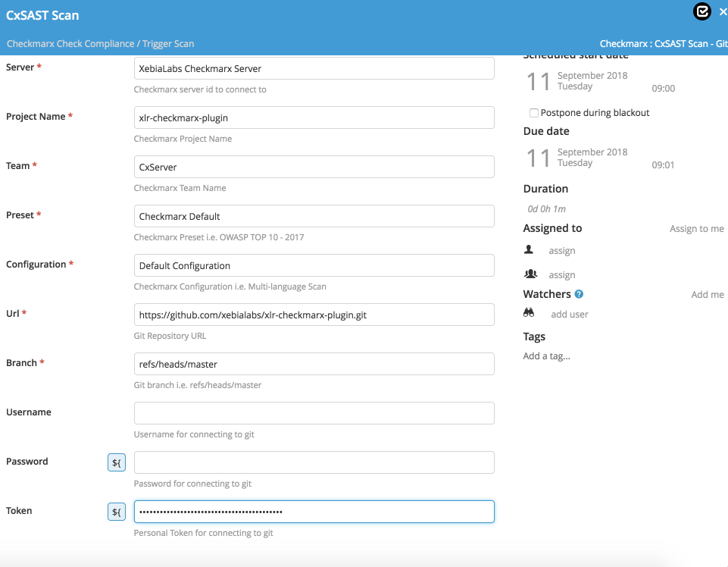
Task: Click Add me under Watchers
Action: click(x=707, y=295)
